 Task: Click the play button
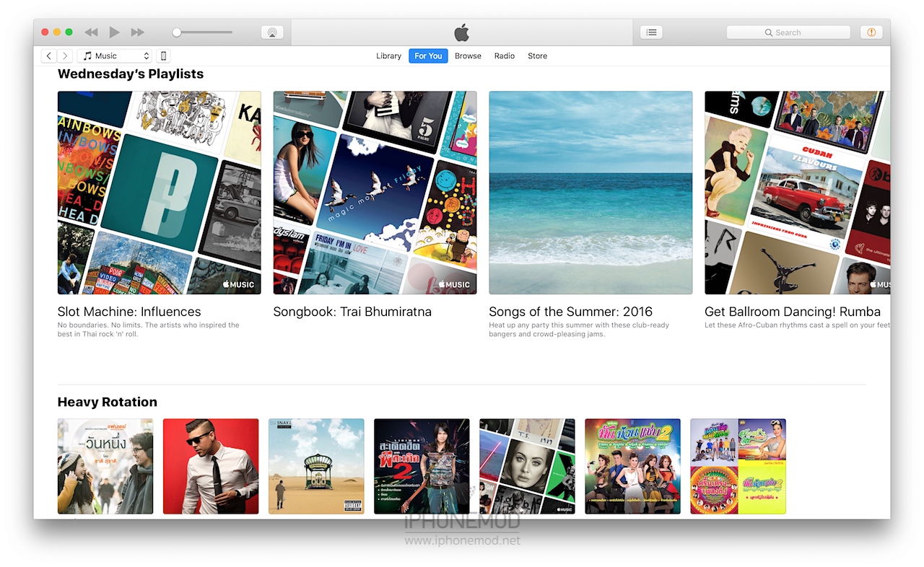[x=114, y=32]
